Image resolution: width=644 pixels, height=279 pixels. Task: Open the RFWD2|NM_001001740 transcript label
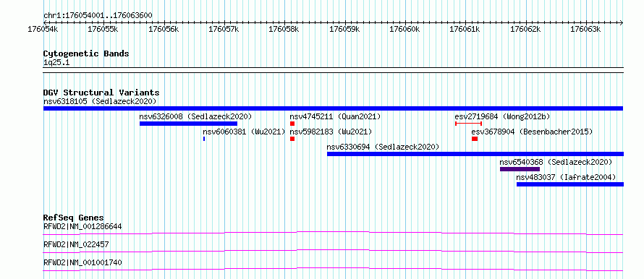(82, 262)
